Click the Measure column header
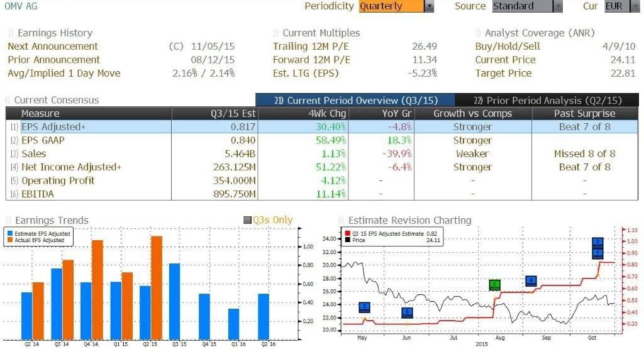 point(96,113)
